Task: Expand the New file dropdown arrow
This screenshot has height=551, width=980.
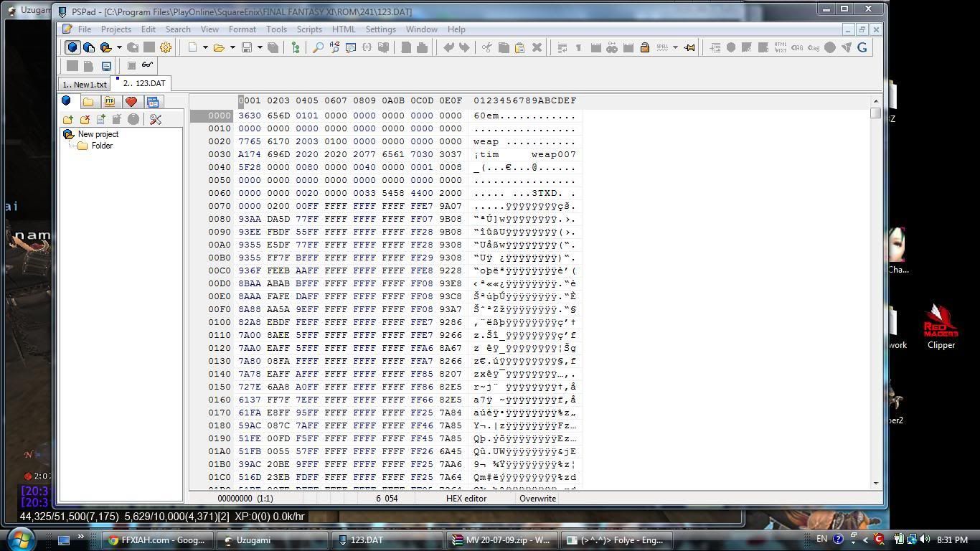Action: (205, 47)
